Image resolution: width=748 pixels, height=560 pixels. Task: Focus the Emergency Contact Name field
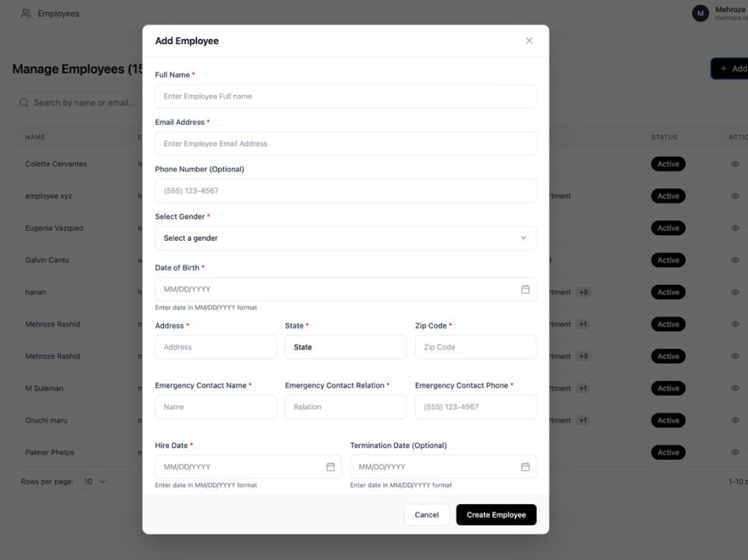[x=215, y=407]
